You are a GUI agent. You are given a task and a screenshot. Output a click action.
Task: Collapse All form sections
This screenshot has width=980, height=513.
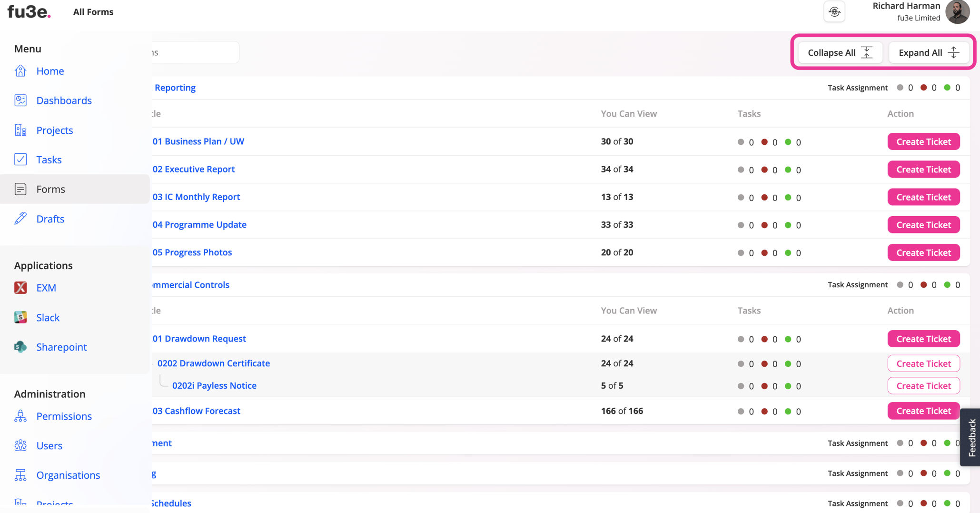click(840, 52)
